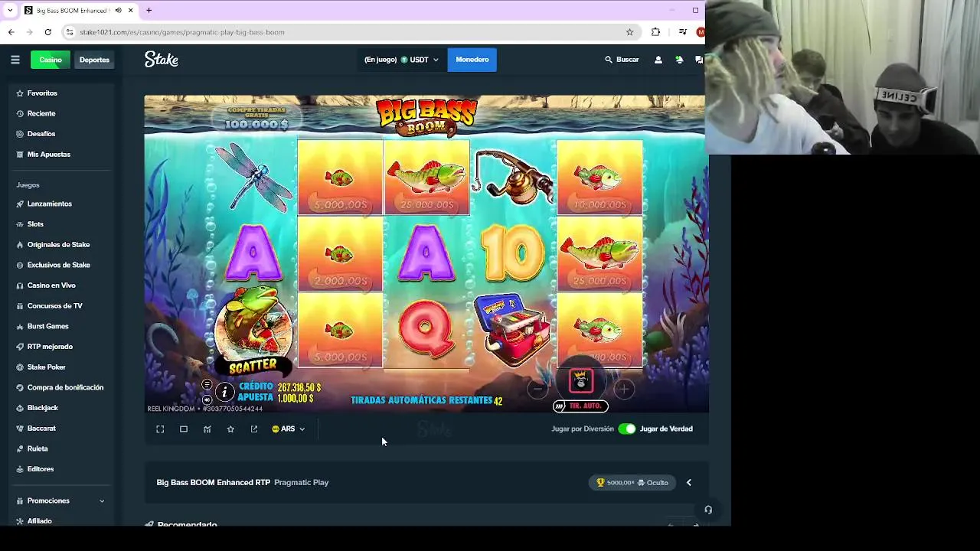Open game in popout window
The image size is (980, 551).
[x=254, y=429]
